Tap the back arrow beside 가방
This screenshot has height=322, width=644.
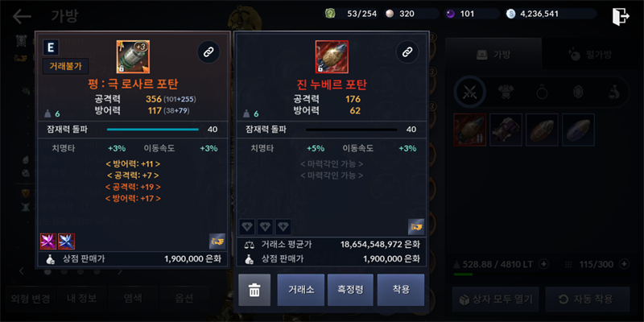(22, 16)
